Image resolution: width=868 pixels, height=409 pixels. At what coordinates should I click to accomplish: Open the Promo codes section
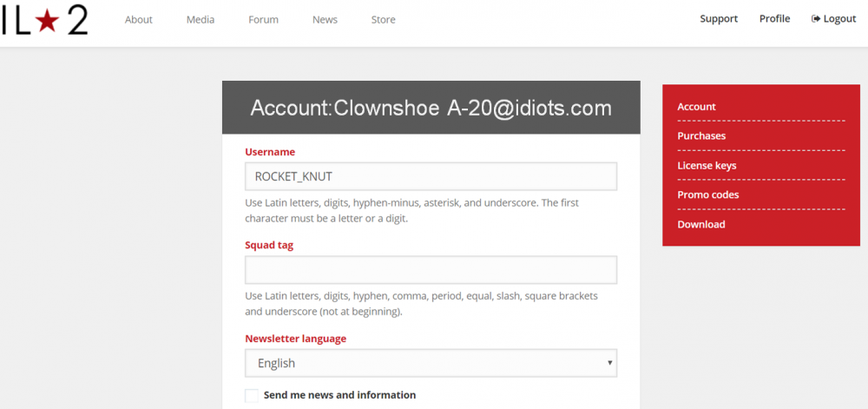coord(708,195)
